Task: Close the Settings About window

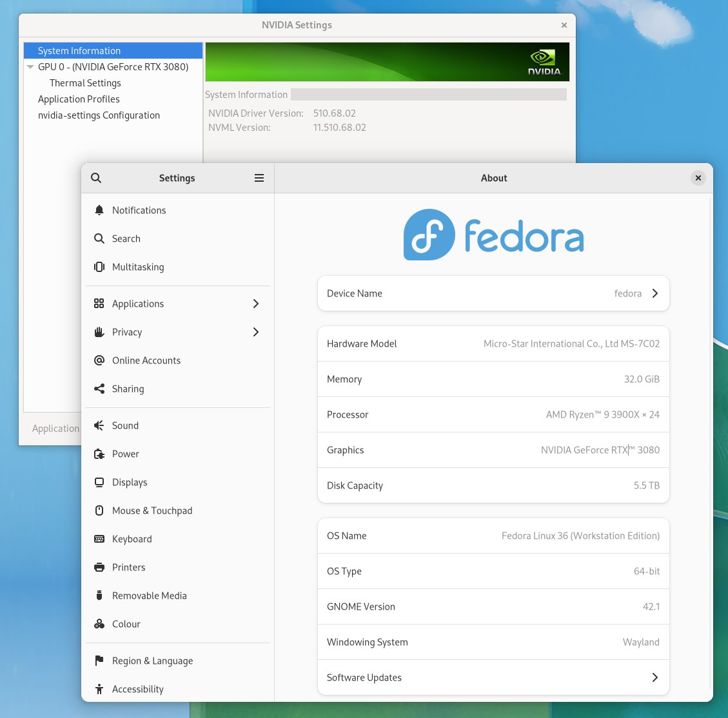Action: point(698,178)
